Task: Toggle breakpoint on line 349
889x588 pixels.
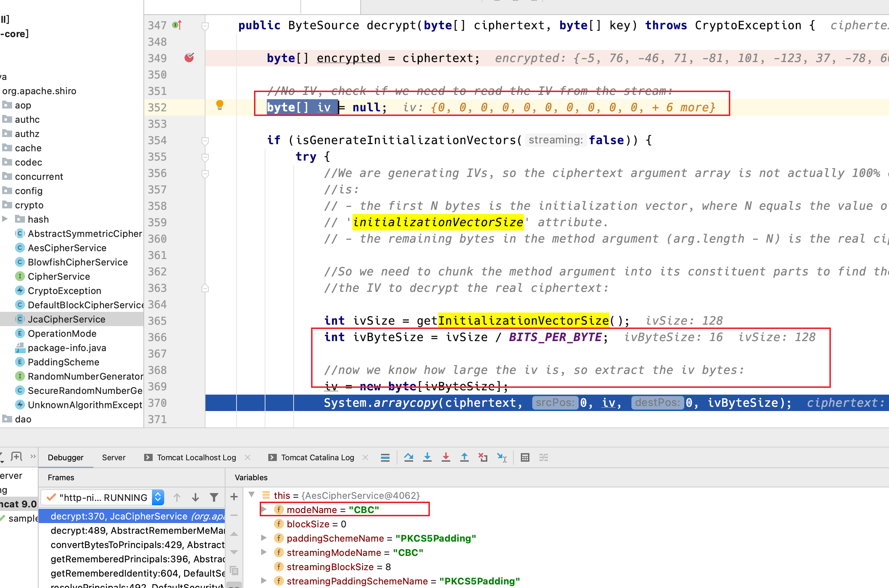Action: 189,58
